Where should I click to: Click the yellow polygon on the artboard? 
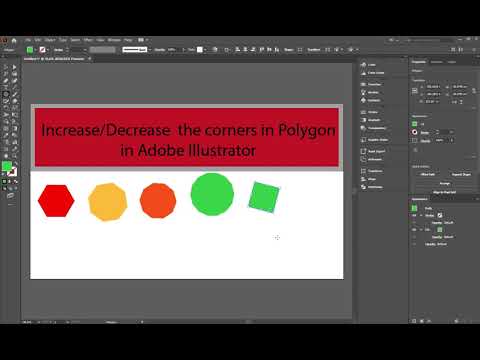[108, 202]
